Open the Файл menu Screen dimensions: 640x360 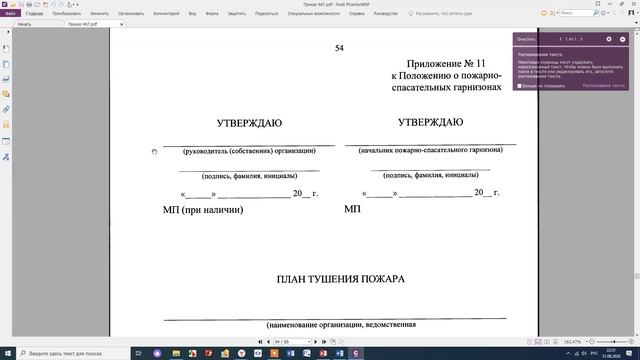10,13
